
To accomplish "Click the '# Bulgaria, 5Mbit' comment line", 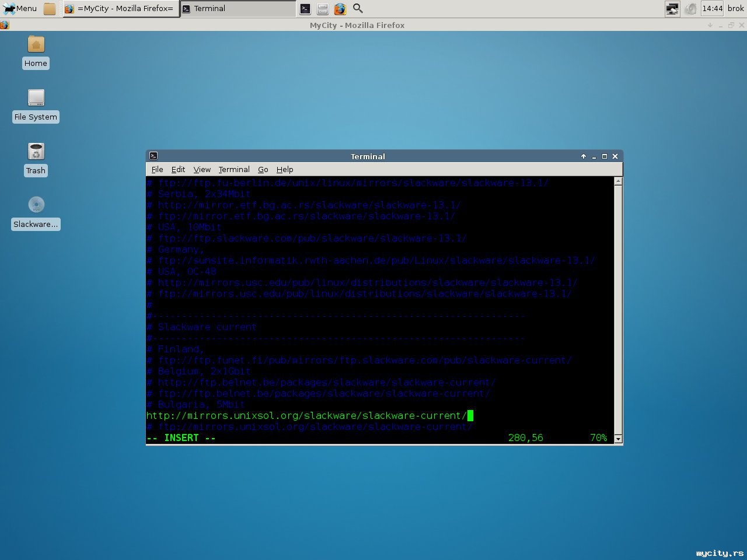I will pos(196,404).
